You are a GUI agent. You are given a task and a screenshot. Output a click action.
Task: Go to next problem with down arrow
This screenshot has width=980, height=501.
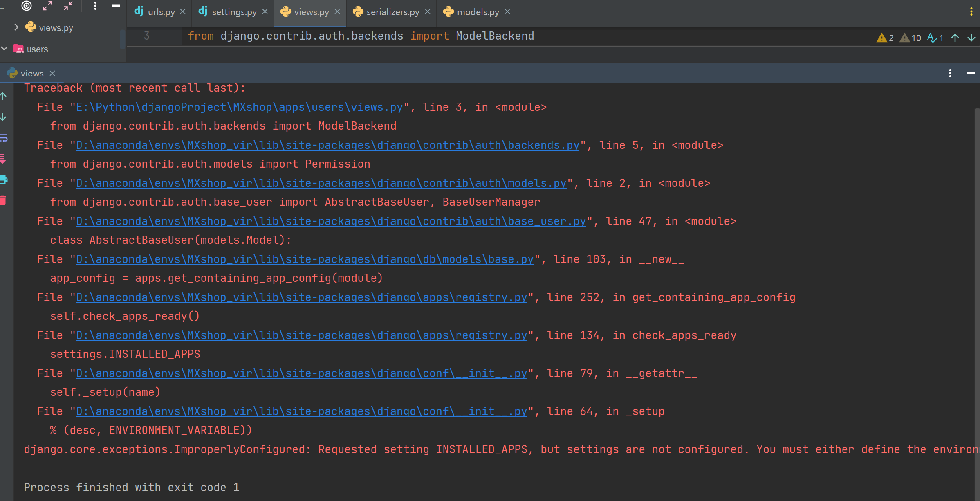pyautogui.click(x=971, y=38)
